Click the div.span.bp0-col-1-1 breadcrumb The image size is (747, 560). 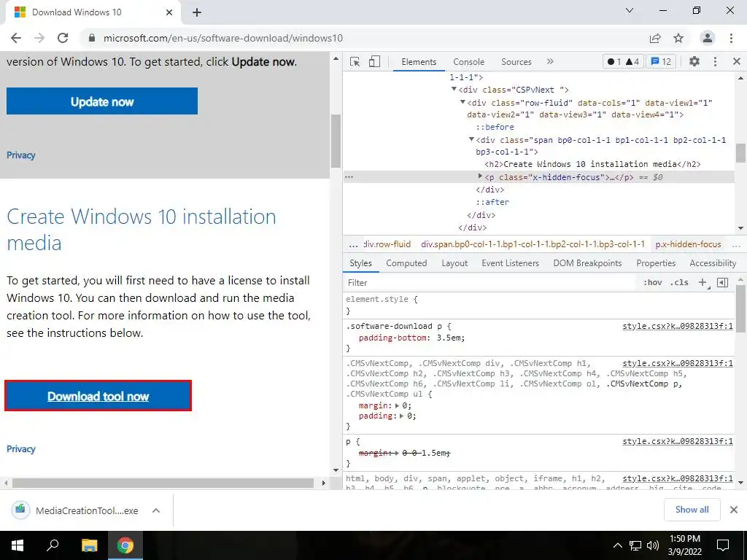[x=533, y=244]
